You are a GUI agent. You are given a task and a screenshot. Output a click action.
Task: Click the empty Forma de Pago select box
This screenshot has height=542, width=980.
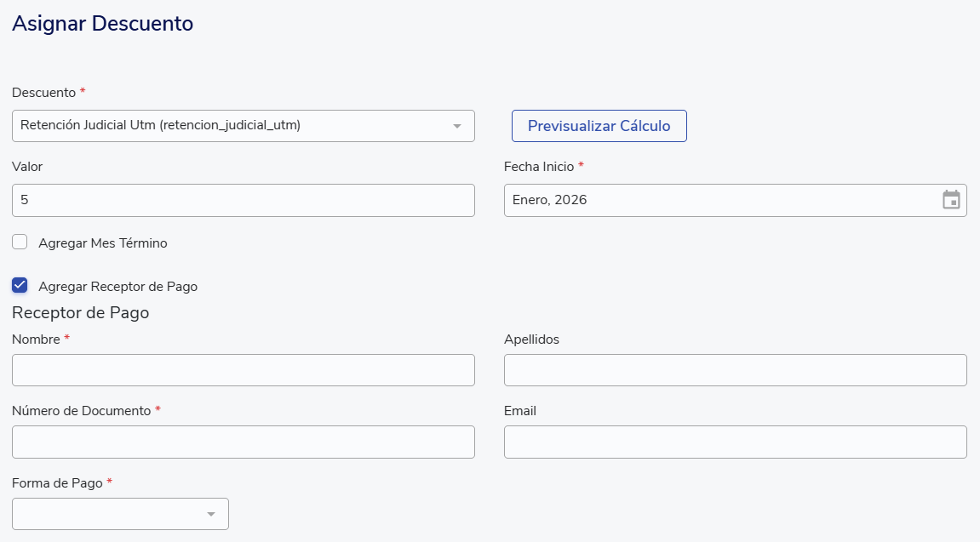[x=106, y=514]
